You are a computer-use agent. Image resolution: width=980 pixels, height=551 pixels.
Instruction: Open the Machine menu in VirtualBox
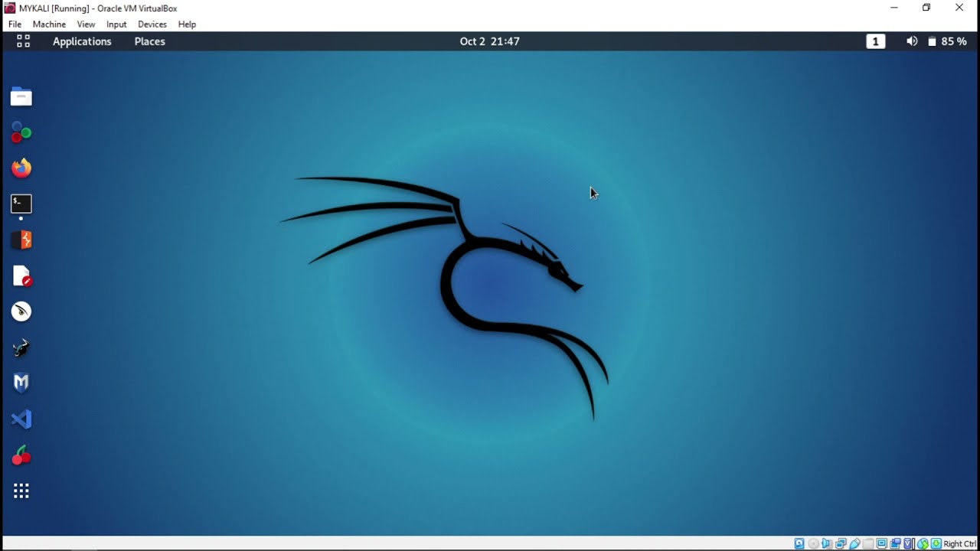(x=49, y=24)
